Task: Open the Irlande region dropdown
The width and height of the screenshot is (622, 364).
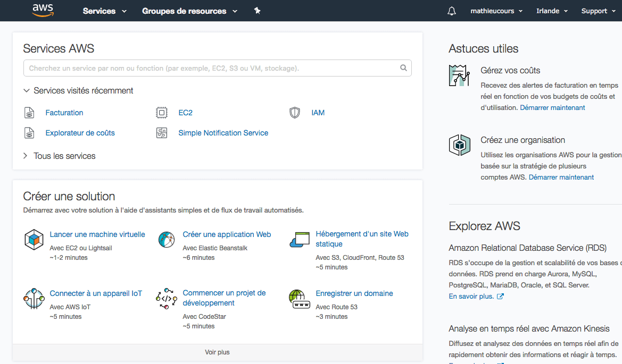Action: pos(552,11)
